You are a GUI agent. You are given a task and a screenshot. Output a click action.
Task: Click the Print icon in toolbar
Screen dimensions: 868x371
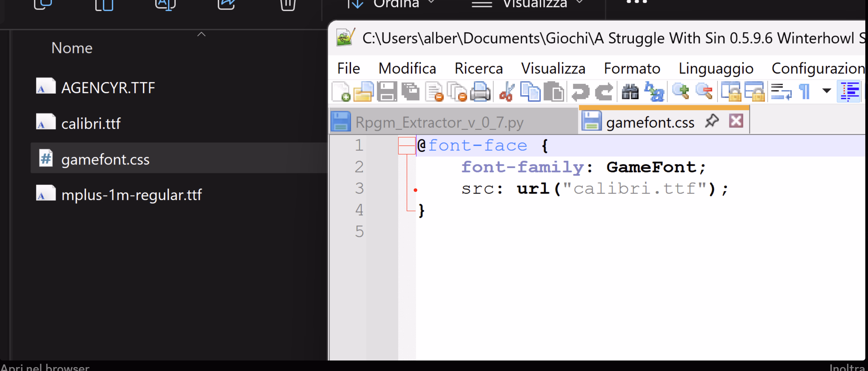(480, 91)
